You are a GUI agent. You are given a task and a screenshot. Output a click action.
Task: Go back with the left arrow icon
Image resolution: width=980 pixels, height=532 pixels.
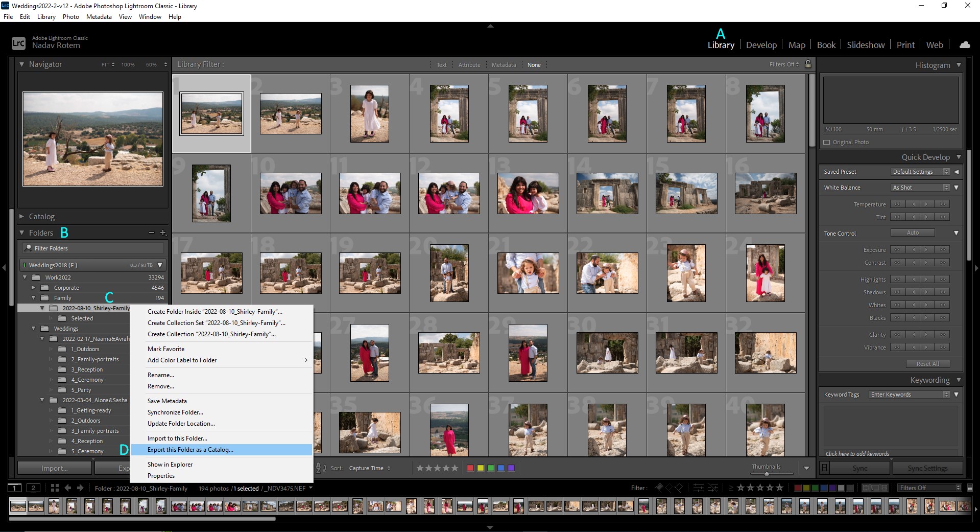tap(68, 488)
